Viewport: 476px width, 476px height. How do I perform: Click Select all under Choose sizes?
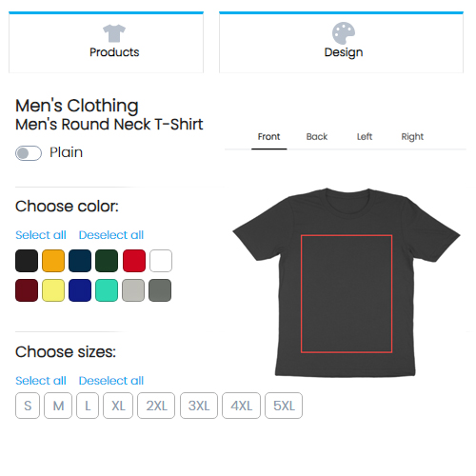41,381
